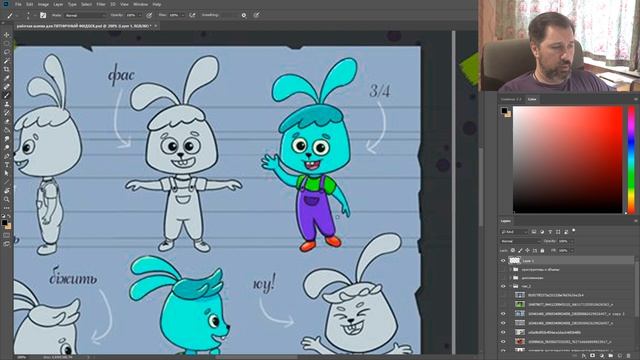This screenshot has height=360, width=640.
Task: Open the brush preset picker dropdown
Action: coord(28,15)
